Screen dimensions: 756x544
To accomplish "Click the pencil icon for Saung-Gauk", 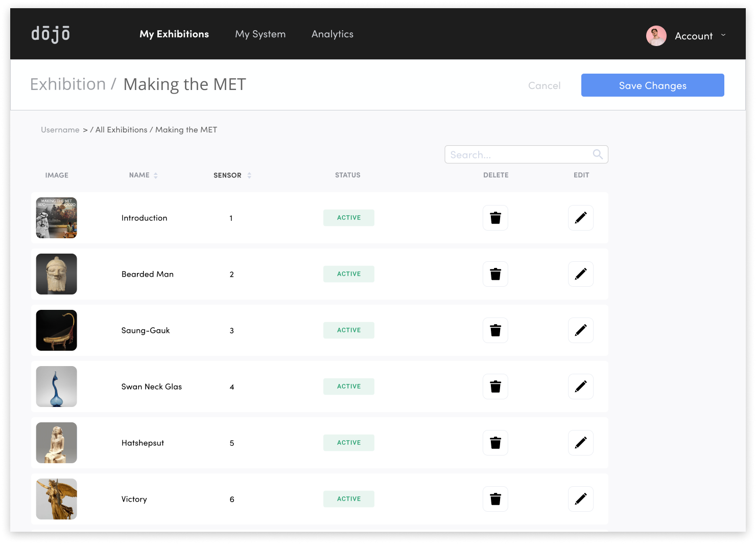I will (581, 330).
